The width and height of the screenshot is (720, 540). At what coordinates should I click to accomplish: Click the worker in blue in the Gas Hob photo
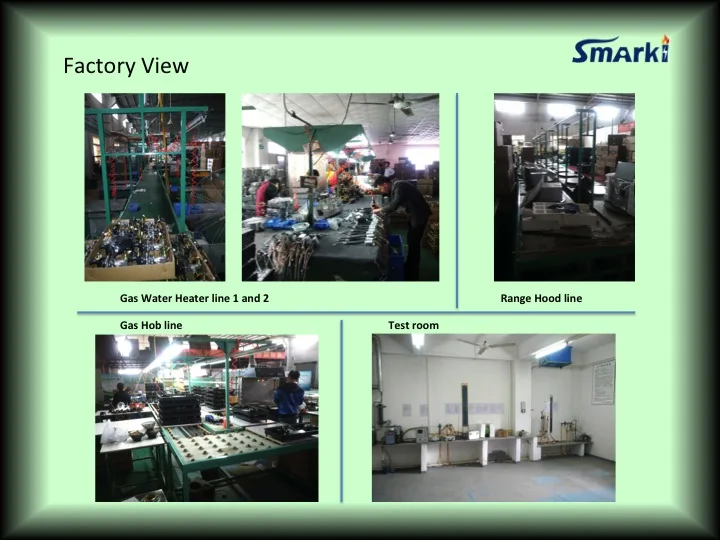pos(289,396)
